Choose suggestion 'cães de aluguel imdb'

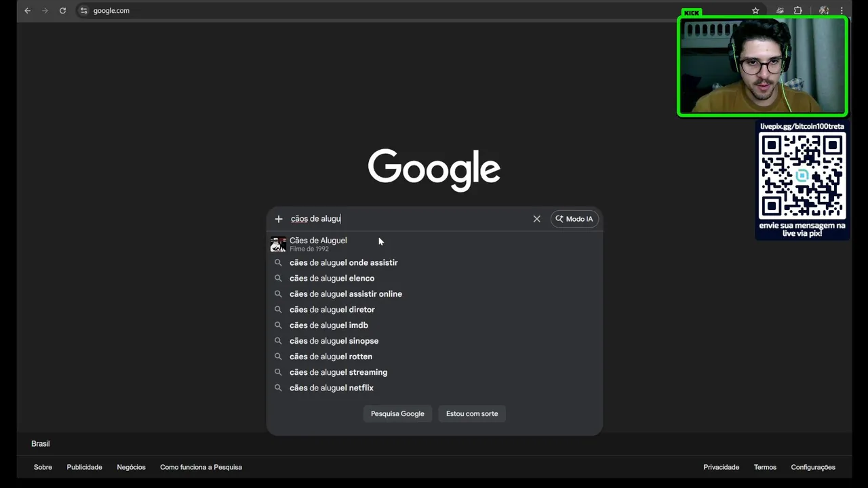(434, 325)
